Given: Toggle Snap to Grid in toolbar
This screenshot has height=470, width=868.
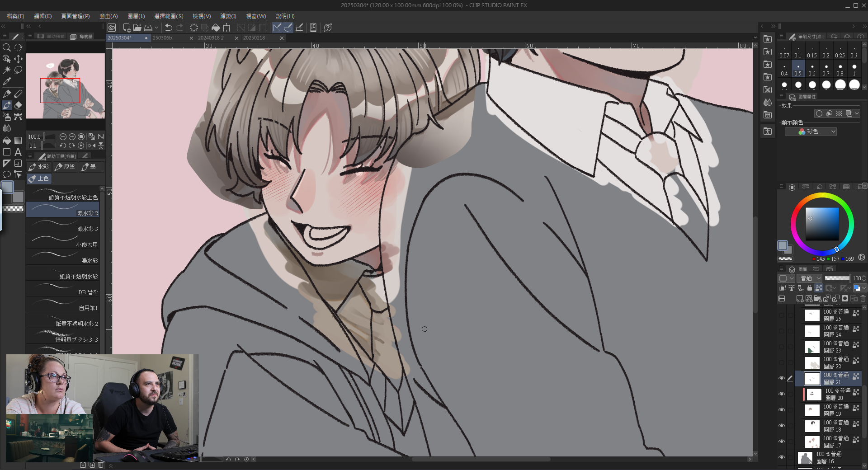Looking at the screenshot, I should click(299, 28).
